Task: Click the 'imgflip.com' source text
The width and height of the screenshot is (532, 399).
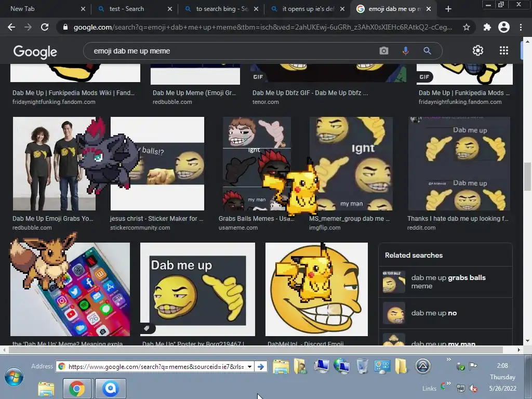Action: click(x=325, y=228)
